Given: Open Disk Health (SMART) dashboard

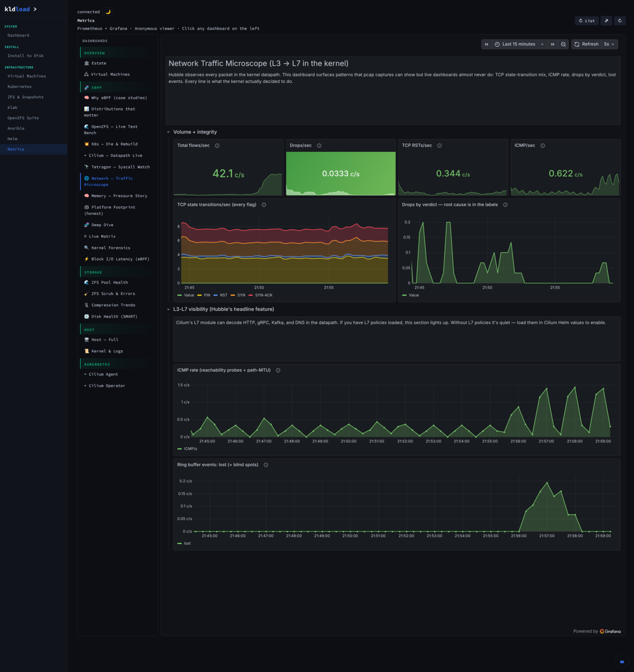Looking at the screenshot, I should [116, 317].
